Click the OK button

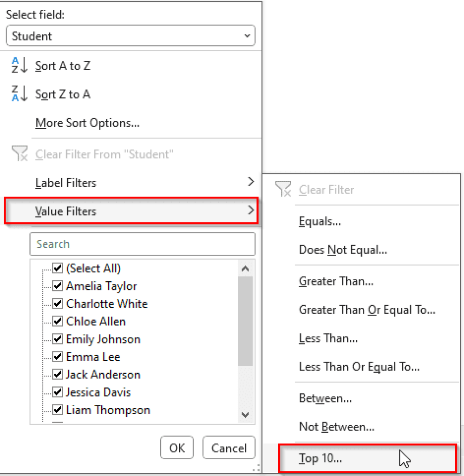[177, 448]
